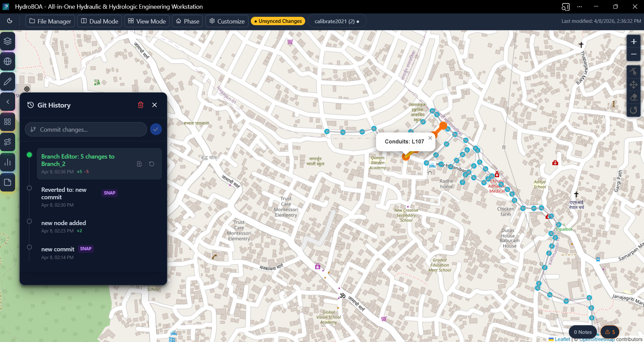Click the Unsynced Changes badge

(x=278, y=21)
